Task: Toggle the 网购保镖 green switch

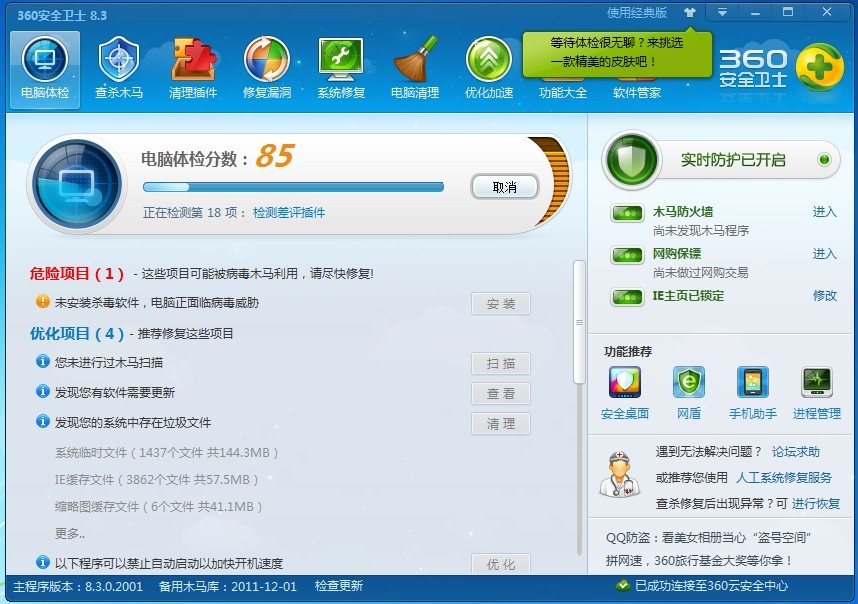Action: [628, 255]
